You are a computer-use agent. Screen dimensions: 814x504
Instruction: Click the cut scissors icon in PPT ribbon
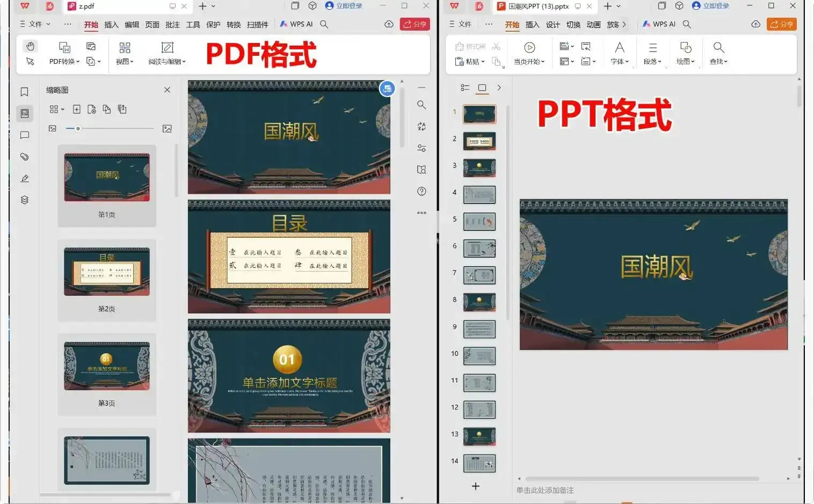tap(496, 47)
